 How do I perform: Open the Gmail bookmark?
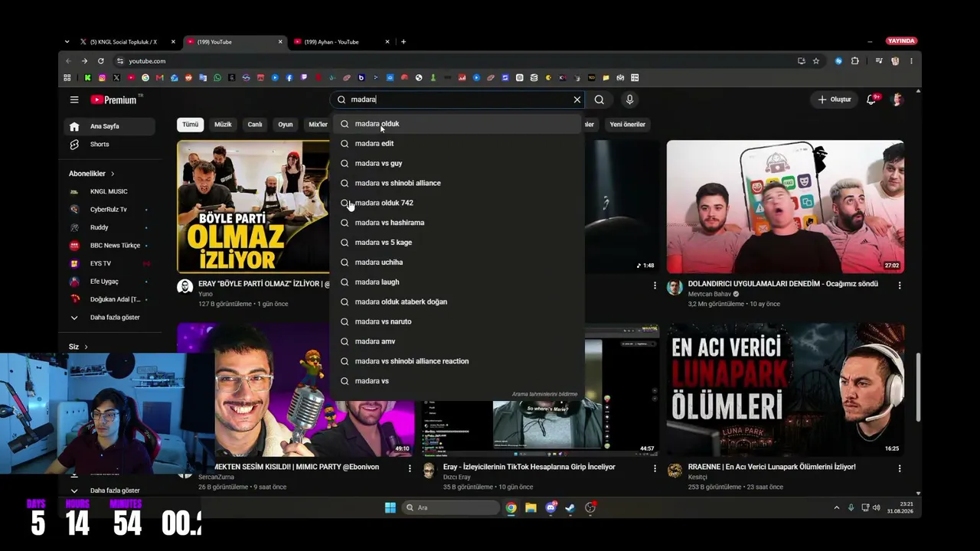(159, 77)
